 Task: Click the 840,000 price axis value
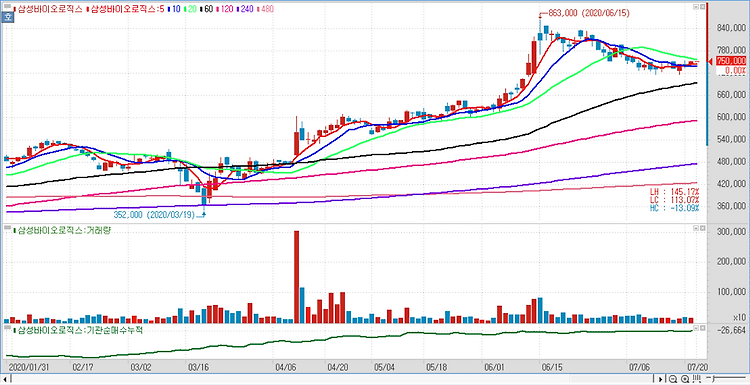[731, 28]
